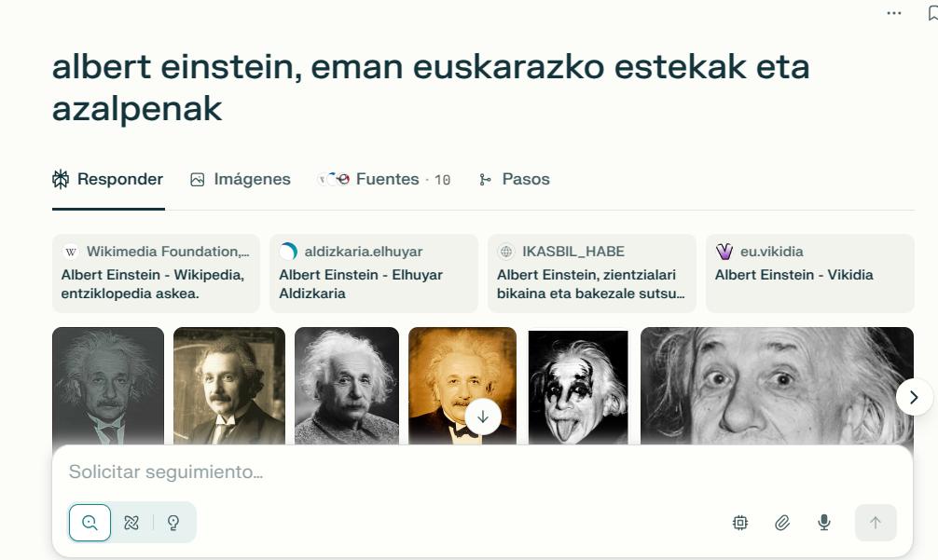
Task: Select the search mode magnifier icon
Action: tap(90, 523)
